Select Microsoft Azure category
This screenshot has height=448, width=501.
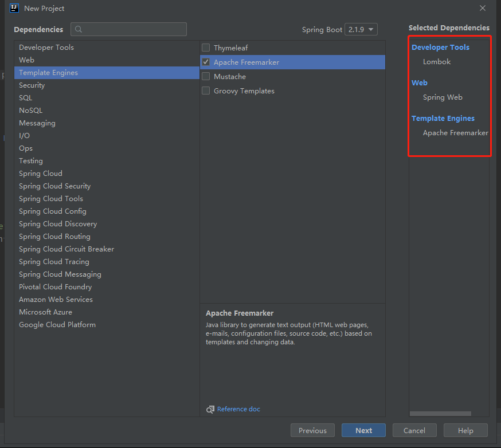coord(107,312)
